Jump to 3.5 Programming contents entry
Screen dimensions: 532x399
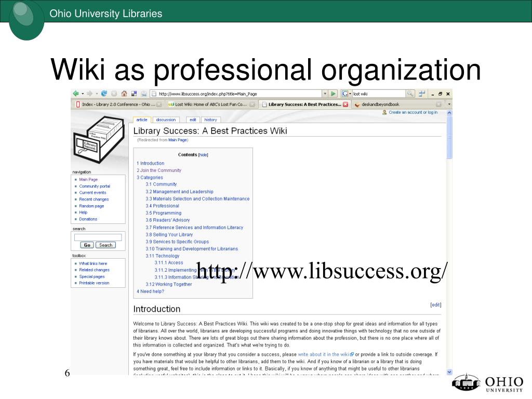tap(164, 213)
